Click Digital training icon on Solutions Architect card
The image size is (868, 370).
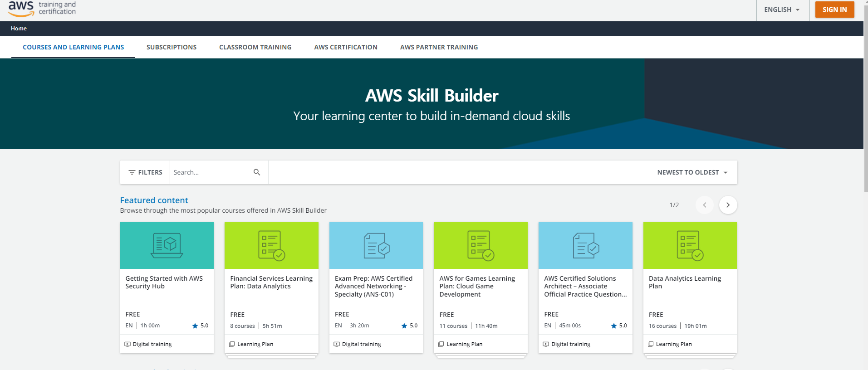click(x=546, y=344)
